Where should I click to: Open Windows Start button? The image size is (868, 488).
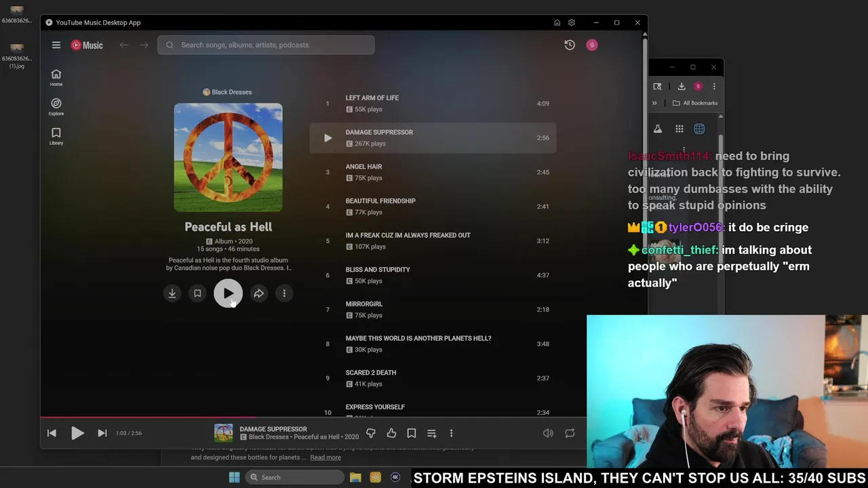tap(234, 477)
